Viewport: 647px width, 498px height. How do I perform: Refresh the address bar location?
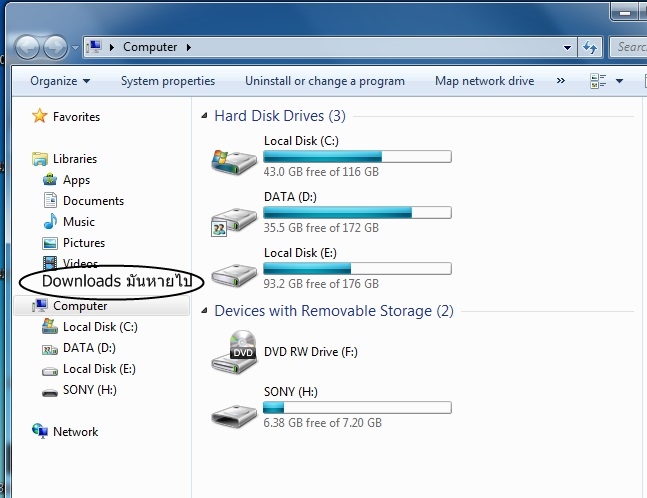[590, 47]
